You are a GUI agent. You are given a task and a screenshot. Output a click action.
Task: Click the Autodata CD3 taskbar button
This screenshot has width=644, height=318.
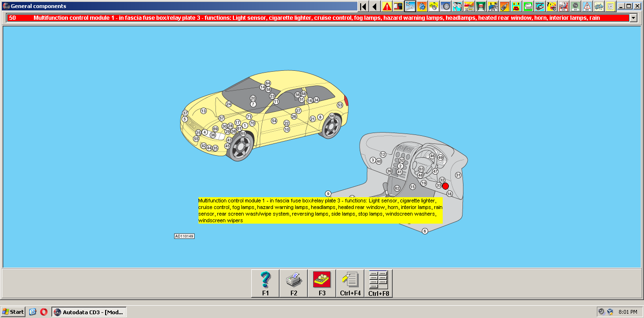[89, 312]
